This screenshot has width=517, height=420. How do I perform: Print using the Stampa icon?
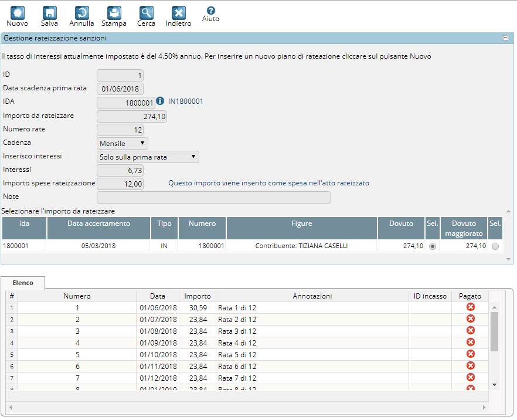114,13
